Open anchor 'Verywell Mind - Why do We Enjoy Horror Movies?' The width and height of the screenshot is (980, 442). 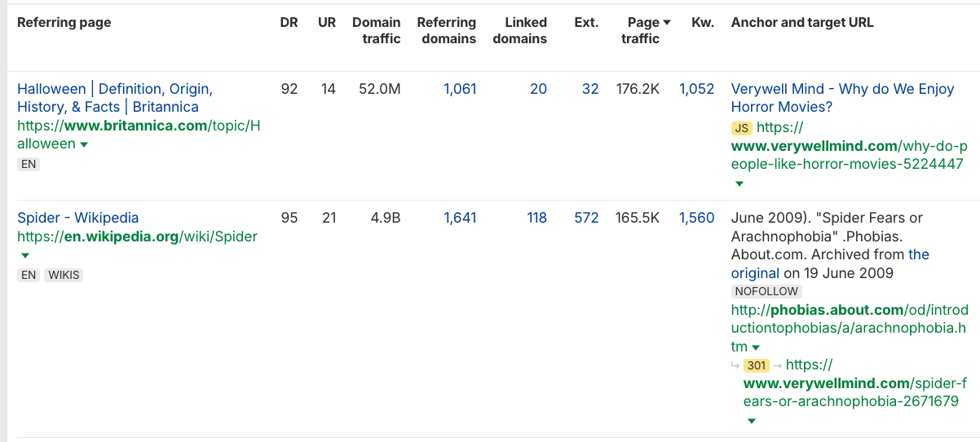pyautogui.click(x=842, y=98)
